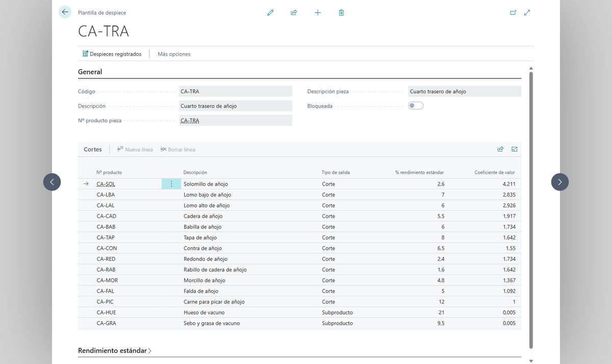This screenshot has height=364, width=612.
Task: Go to previous record arrow
Action: (x=52, y=182)
